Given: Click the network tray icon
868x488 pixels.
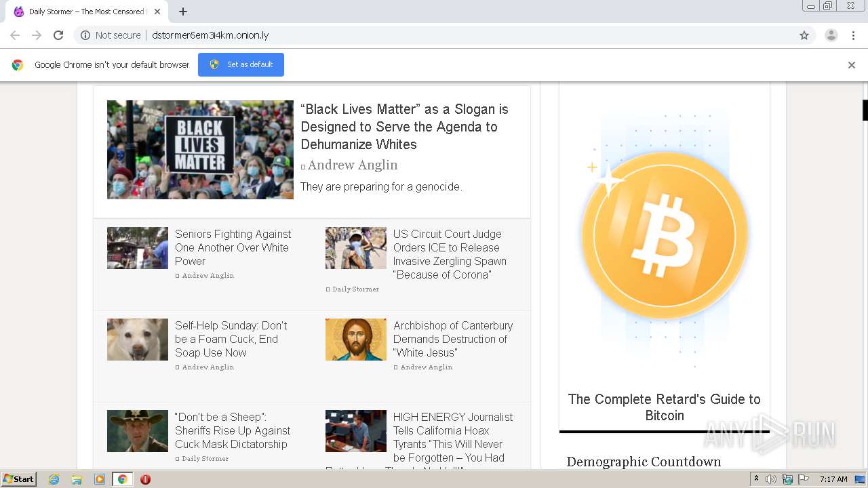Looking at the screenshot, I should (x=787, y=479).
